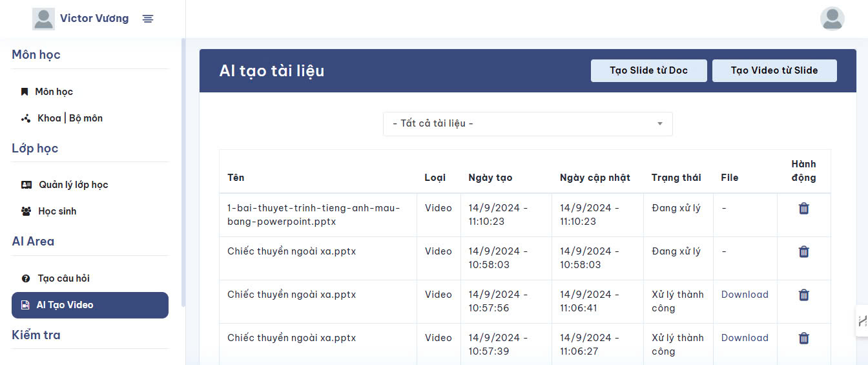
Task: Click the file icon beside AI Tạo Video
Action: 25,305
